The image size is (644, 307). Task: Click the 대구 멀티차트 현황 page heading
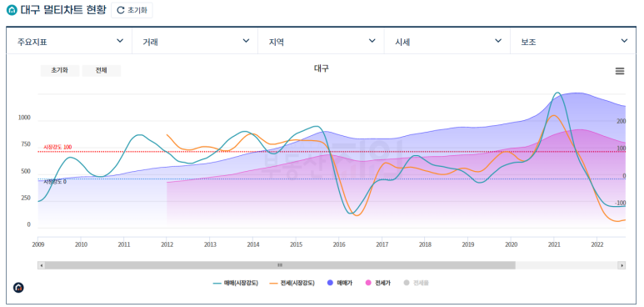tap(63, 10)
